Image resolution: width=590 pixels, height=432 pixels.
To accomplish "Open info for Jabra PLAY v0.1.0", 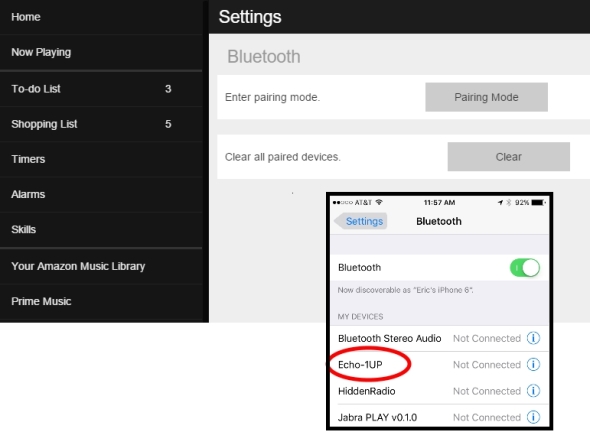I will point(533,417).
